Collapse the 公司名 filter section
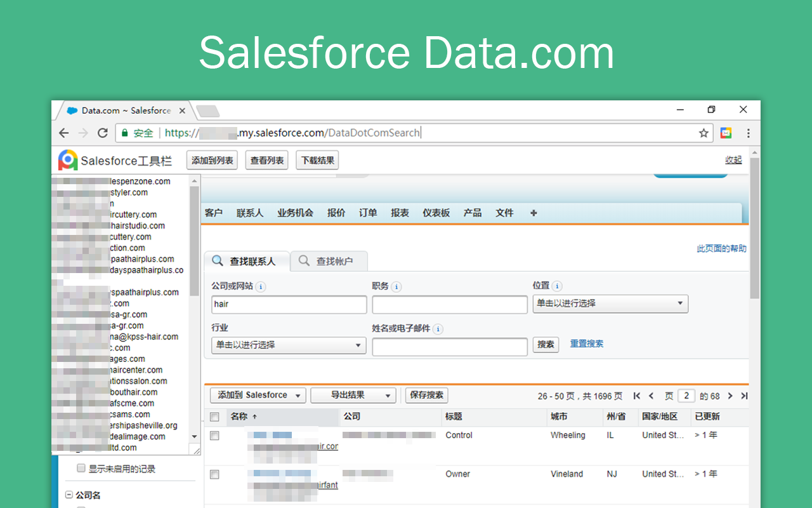Viewport: 812px width, 508px height. [x=69, y=495]
